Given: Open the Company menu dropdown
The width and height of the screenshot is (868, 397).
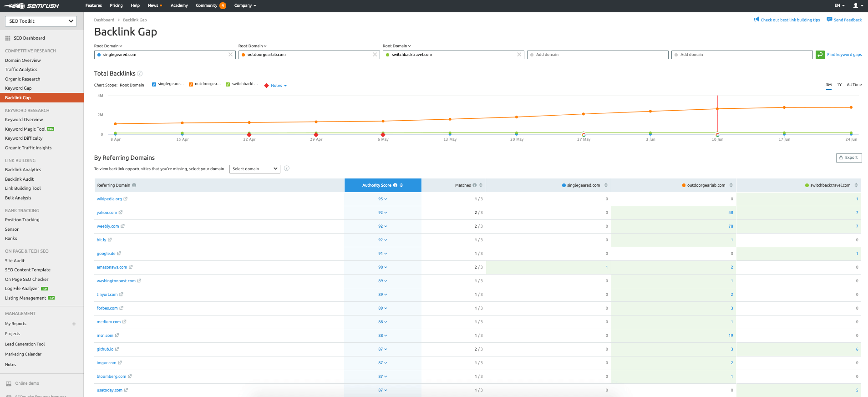Looking at the screenshot, I should coord(245,5).
